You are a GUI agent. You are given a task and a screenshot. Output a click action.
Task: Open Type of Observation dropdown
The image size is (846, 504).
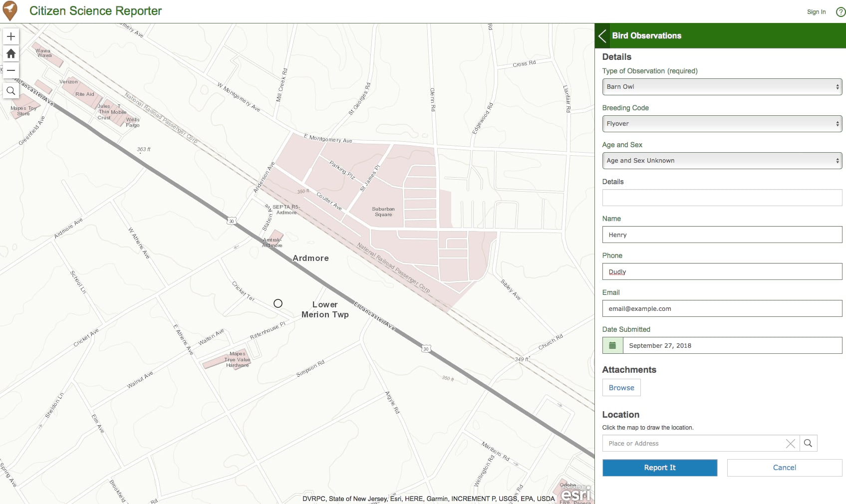pyautogui.click(x=722, y=87)
